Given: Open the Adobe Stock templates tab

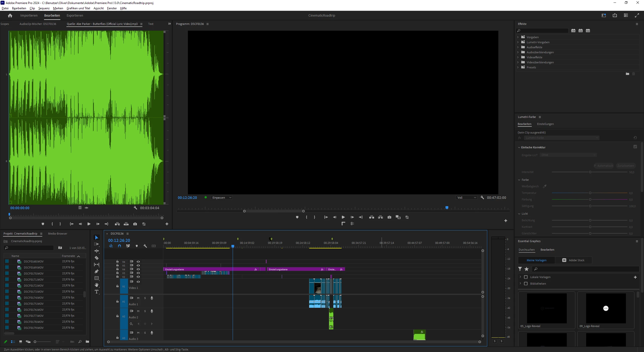Looking at the screenshot, I should (574, 260).
